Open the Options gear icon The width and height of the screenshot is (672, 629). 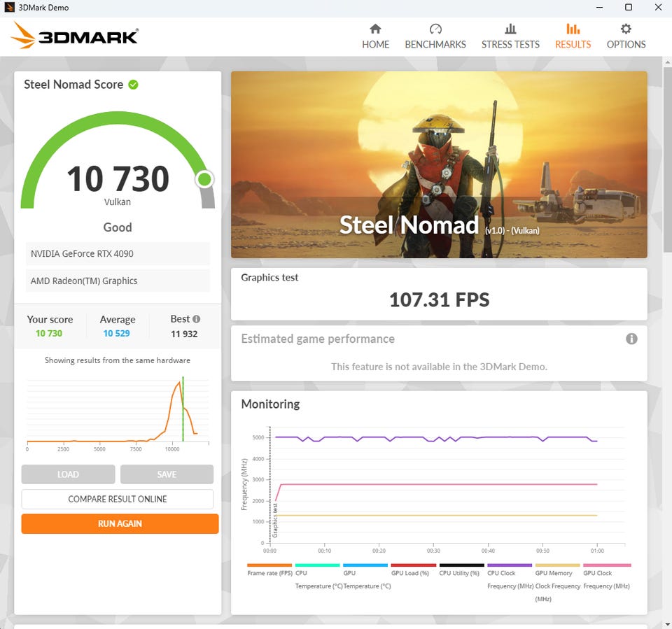[626, 29]
